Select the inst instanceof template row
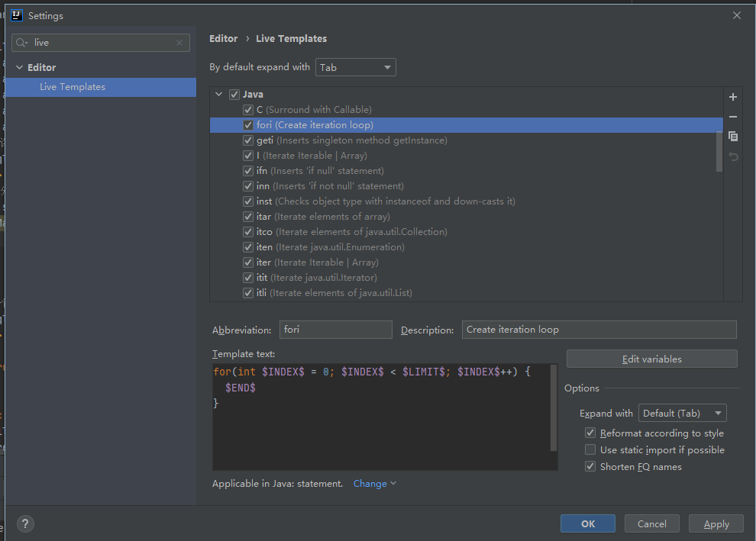The width and height of the screenshot is (756, 541). click(x=467, y=201)
